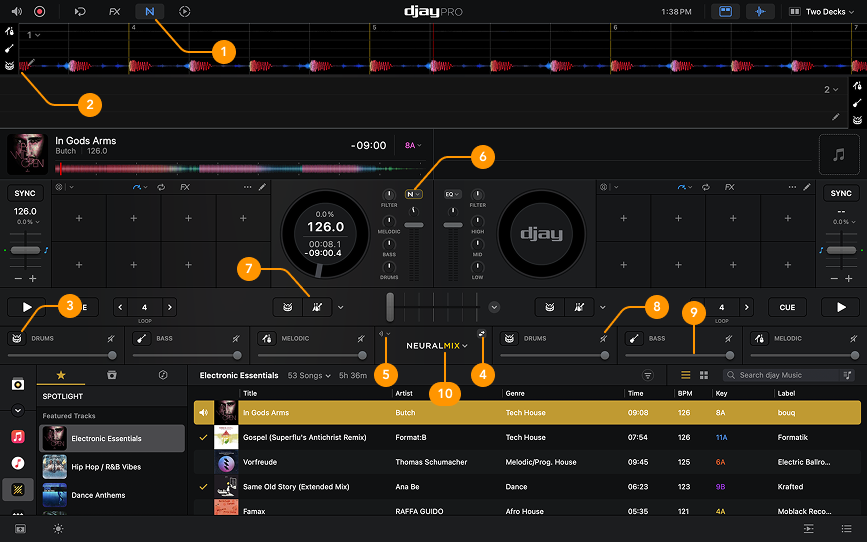The height and width of the screenshot is (542, 867).
Task: Click the deck 1 tempo fader
Action: click(x=25, y=250)
